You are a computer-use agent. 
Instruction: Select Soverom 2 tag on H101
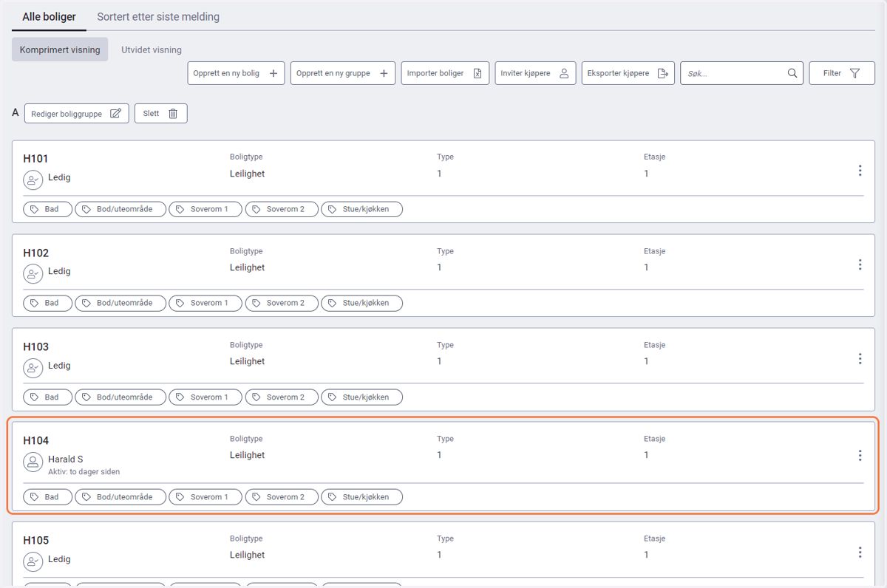pos(282,209)
